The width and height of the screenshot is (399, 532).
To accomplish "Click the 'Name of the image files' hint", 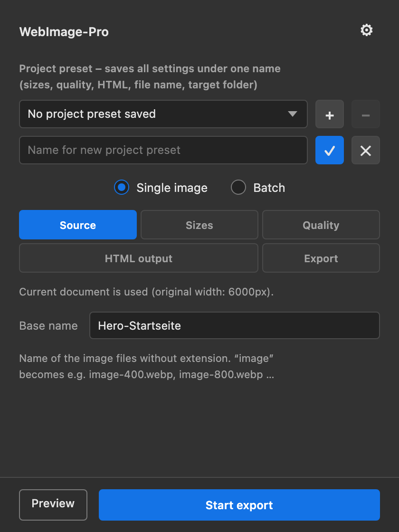I will point(147,366).
